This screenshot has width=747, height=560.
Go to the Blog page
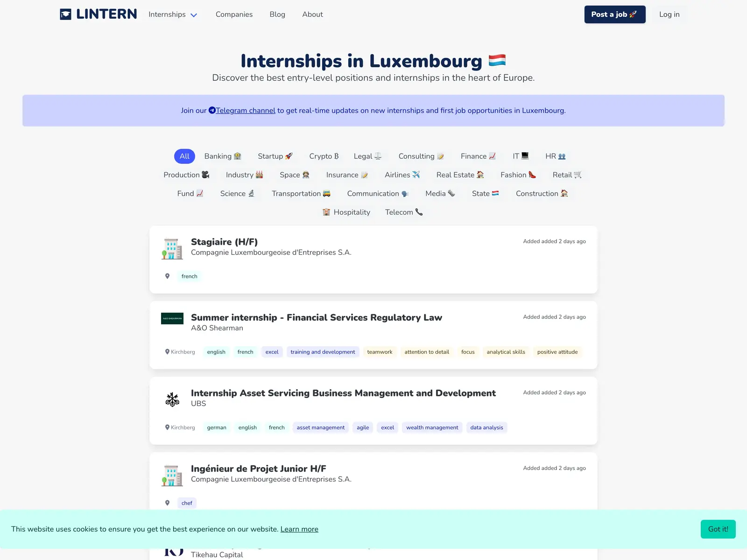(277, 14)
